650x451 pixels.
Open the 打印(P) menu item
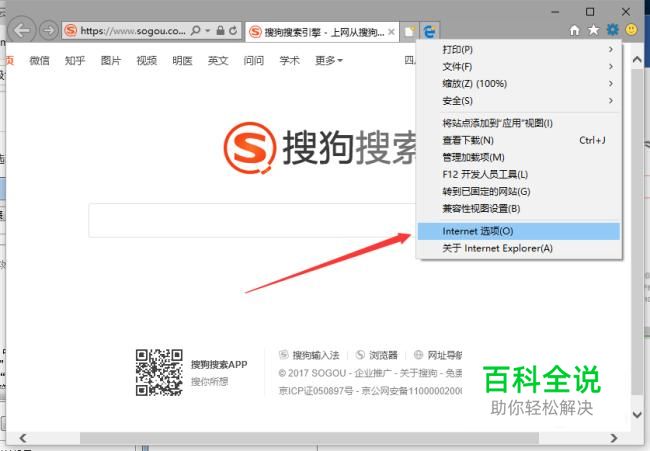coord(519,50)
